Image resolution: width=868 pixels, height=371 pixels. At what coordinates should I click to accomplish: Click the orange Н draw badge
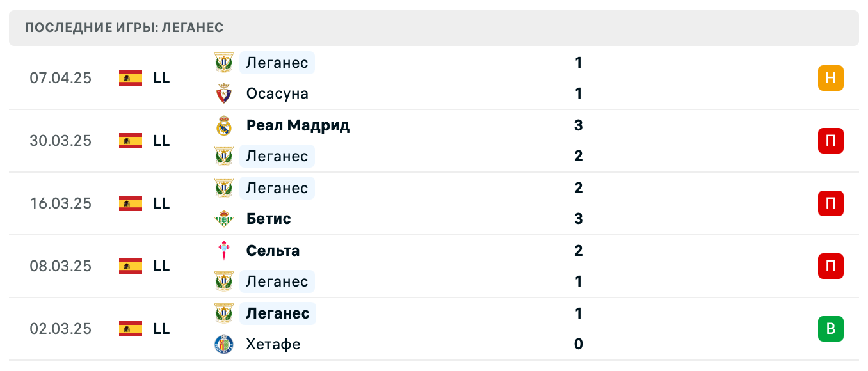[x=830, y=78]
